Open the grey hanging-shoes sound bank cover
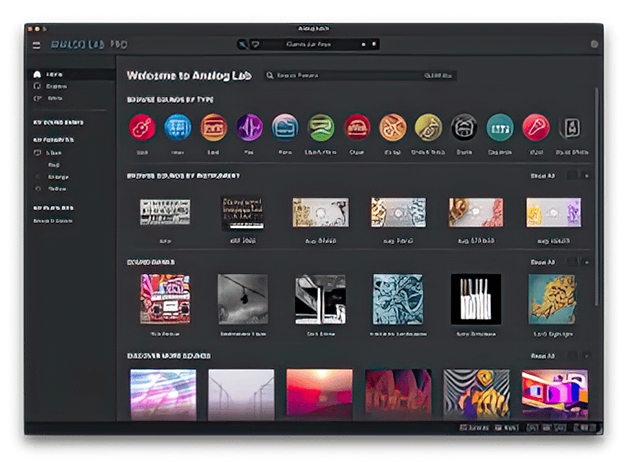 [x=243, y=299]
